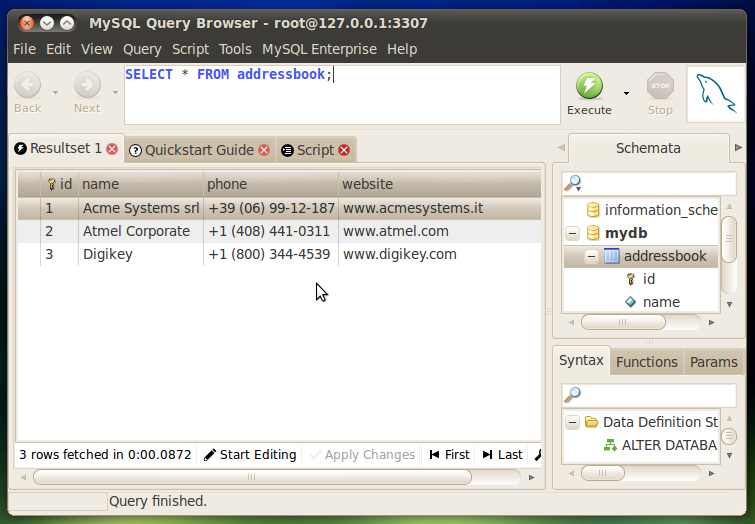Sort by the phone column header

(271, 184)
